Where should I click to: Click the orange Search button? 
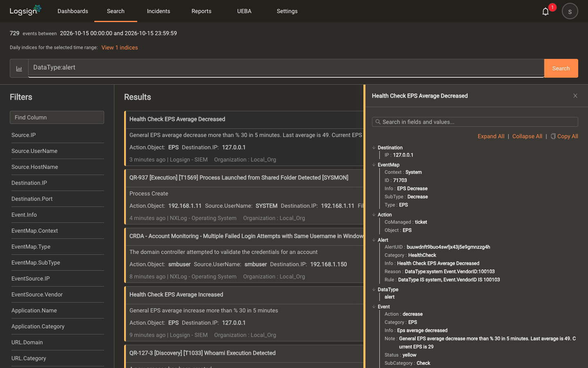coord(561,68)
